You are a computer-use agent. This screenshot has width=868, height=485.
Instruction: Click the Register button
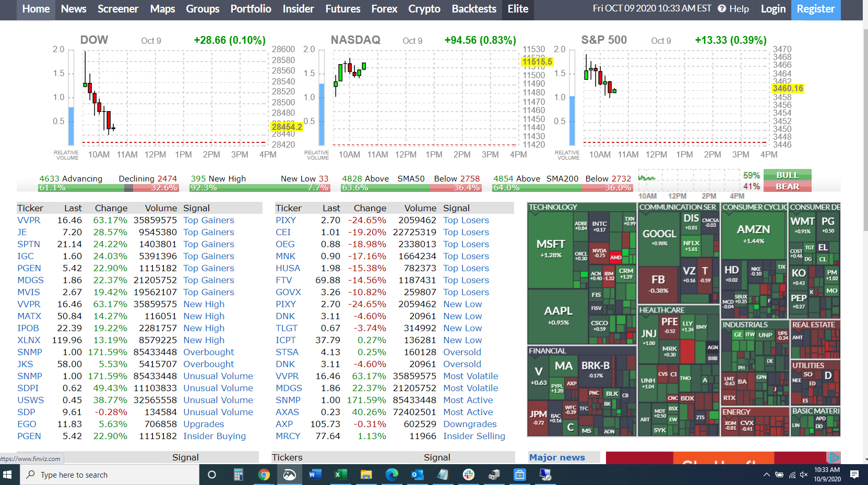(816, 9)
